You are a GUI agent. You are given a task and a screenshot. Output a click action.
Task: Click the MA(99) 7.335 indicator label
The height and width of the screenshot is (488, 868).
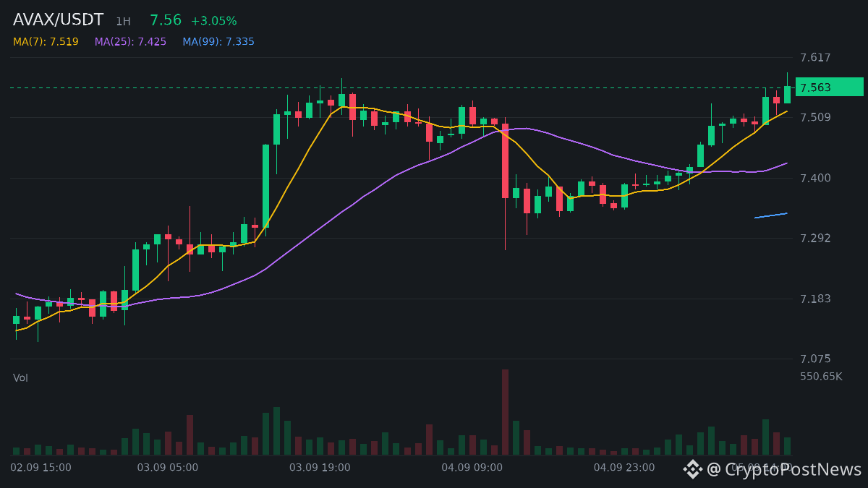tap(218, 42)
